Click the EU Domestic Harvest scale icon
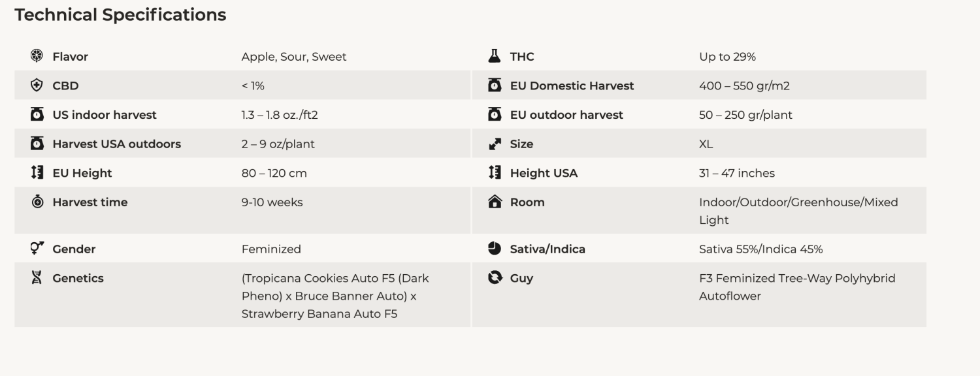Image resolution: width=980 pixels, height=376 pixels. 495,86
